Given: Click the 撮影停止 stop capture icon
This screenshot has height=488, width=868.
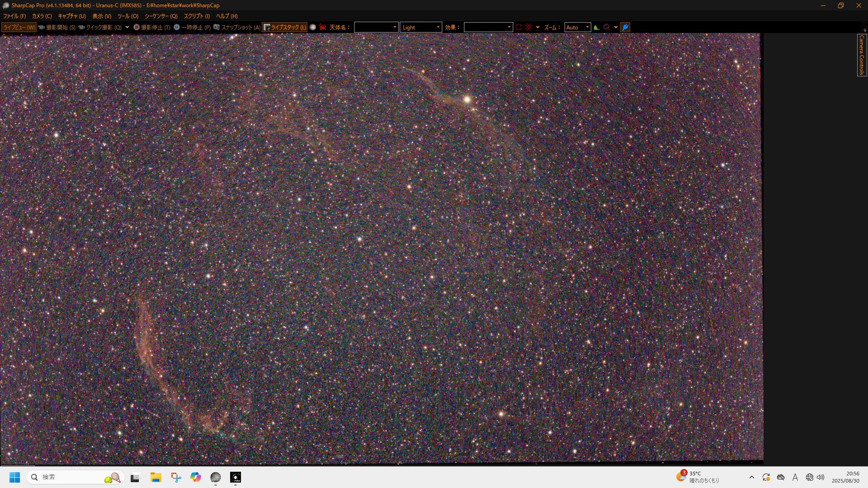Looking at the screenshot, I should tap(137, 28).
